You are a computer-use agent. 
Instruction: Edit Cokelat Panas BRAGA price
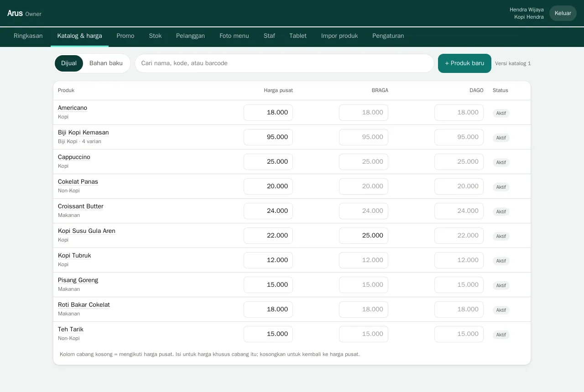tap(364, 186)
